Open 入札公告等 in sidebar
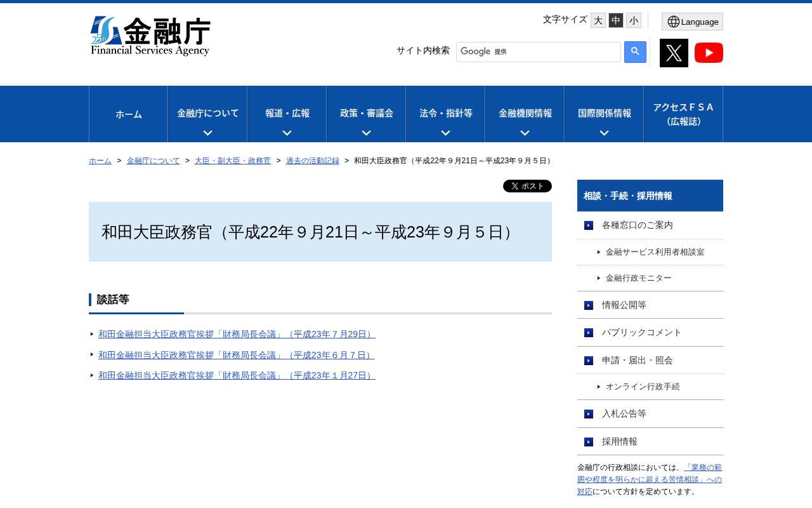 pyautogui.click(x=650, y=414)
